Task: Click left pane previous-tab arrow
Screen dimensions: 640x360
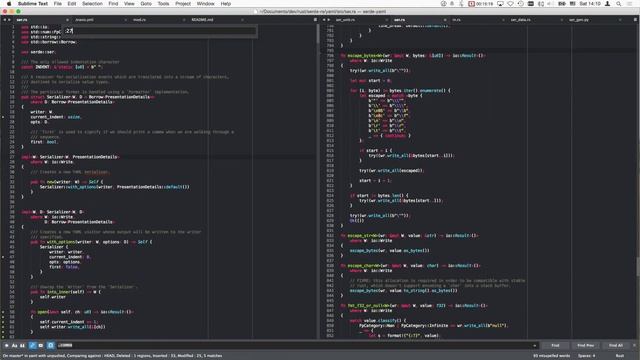Action: (x=4, y=20)
